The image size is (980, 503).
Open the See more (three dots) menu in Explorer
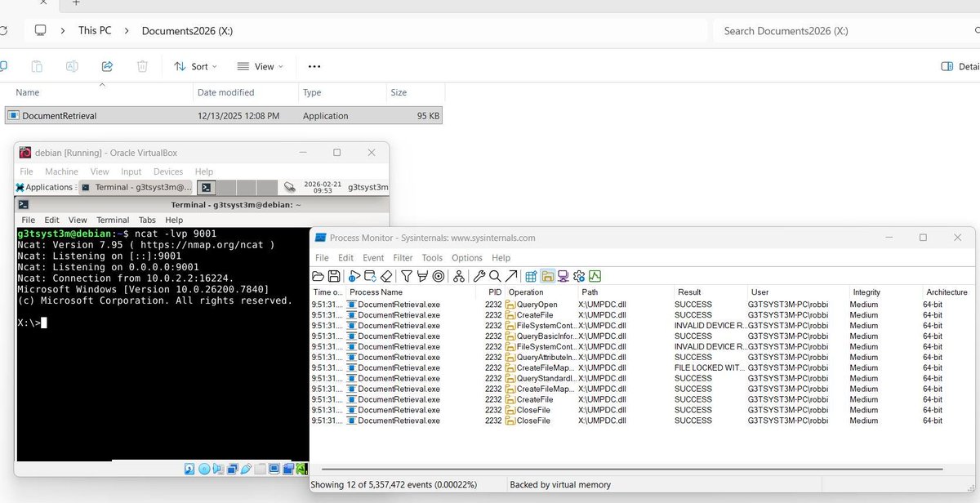click(x=314, y=66)
